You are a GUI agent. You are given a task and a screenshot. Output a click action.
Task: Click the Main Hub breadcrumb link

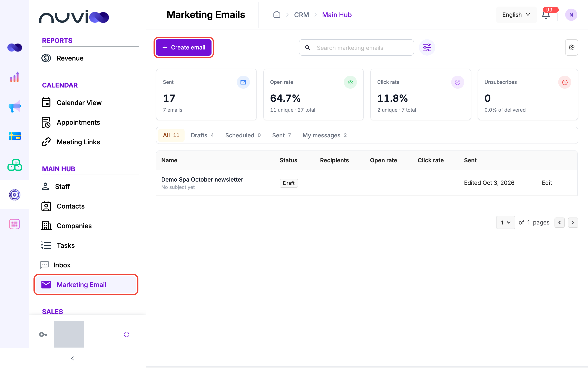tap(337, 15)
